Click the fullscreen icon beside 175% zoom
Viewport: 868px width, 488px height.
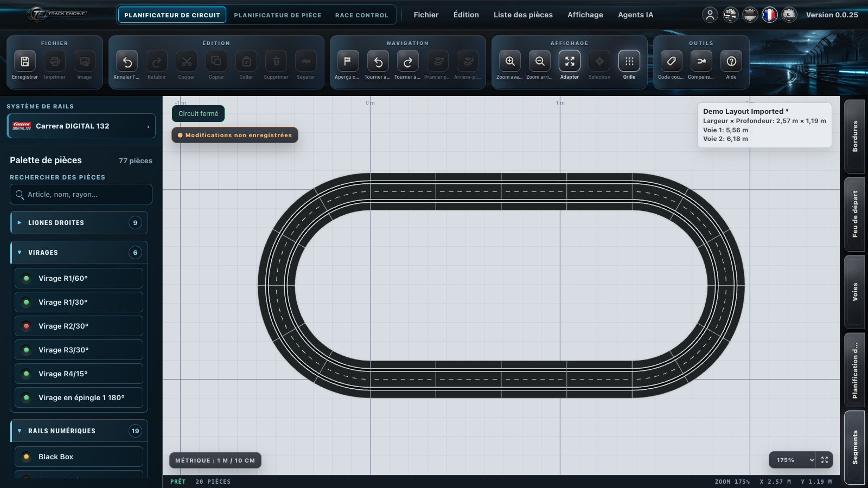pyautogui.click(x=825, y=460)
